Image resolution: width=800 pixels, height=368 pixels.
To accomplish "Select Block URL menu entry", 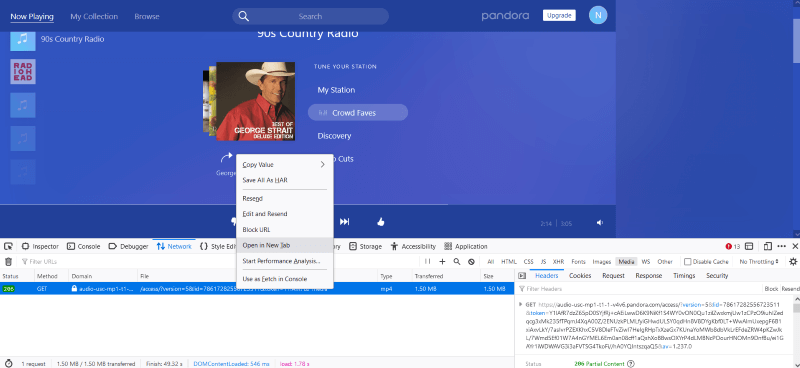I will [x=284, y=230].
